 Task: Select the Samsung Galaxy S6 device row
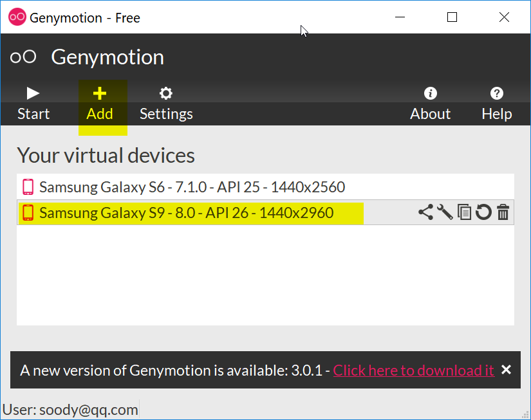(x=192, y=187)
